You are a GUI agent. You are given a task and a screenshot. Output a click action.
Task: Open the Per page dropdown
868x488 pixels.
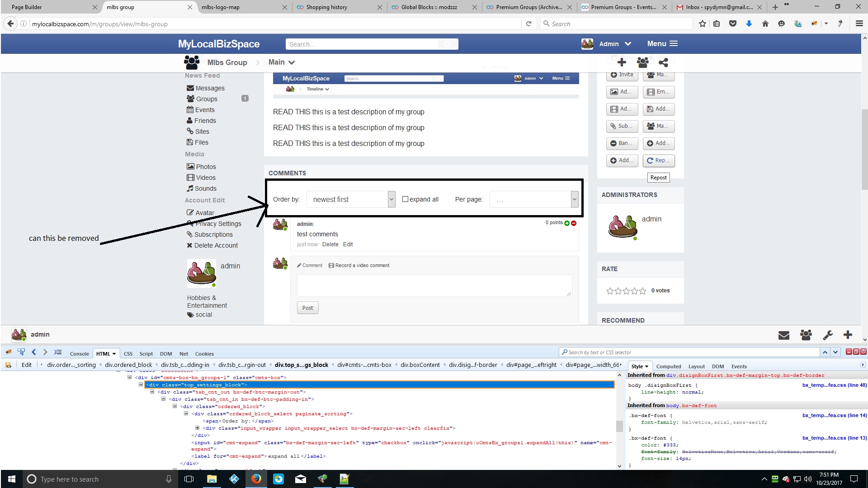click(534, 199)
